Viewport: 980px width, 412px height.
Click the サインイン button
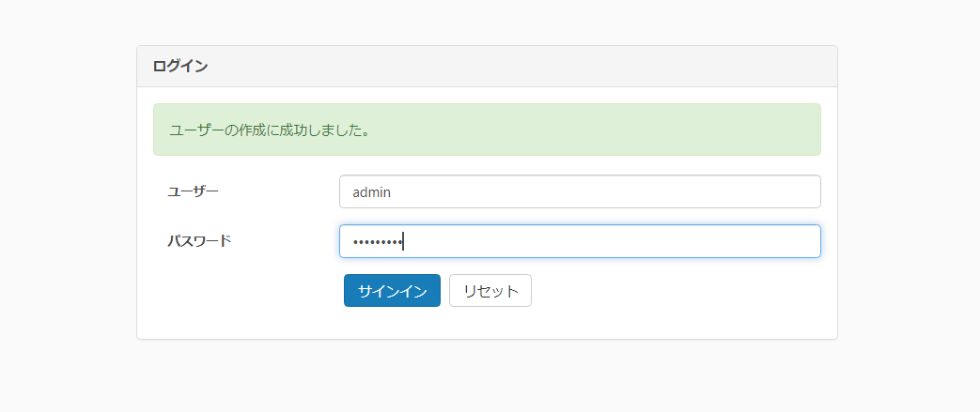click(x=392, y=291)
